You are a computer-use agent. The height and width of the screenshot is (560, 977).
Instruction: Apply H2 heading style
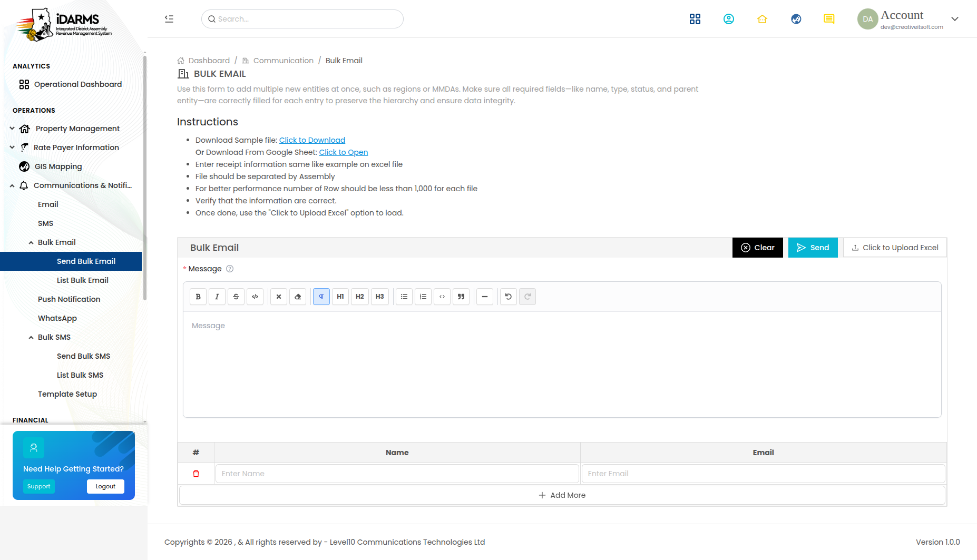pos(360,297)
